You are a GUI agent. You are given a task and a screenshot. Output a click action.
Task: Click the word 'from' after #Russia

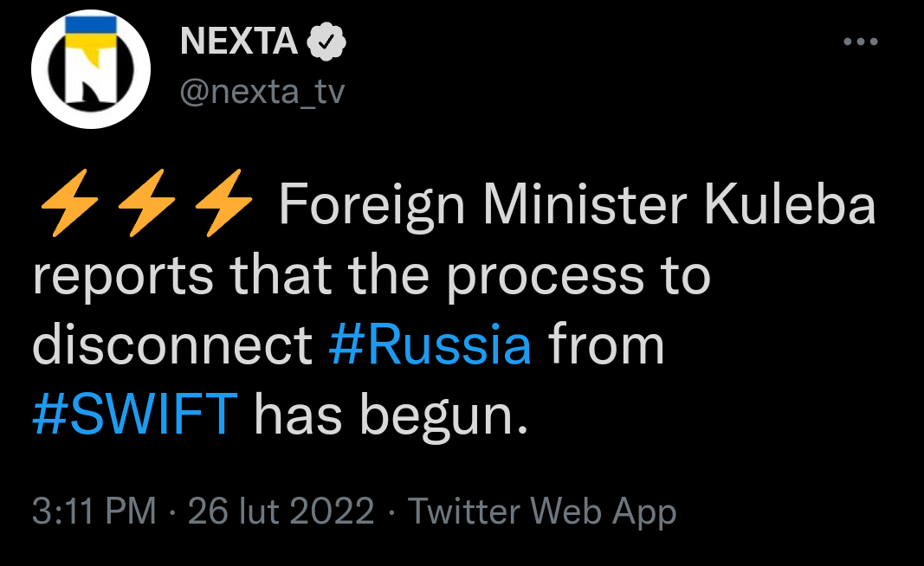click(606, 345)
